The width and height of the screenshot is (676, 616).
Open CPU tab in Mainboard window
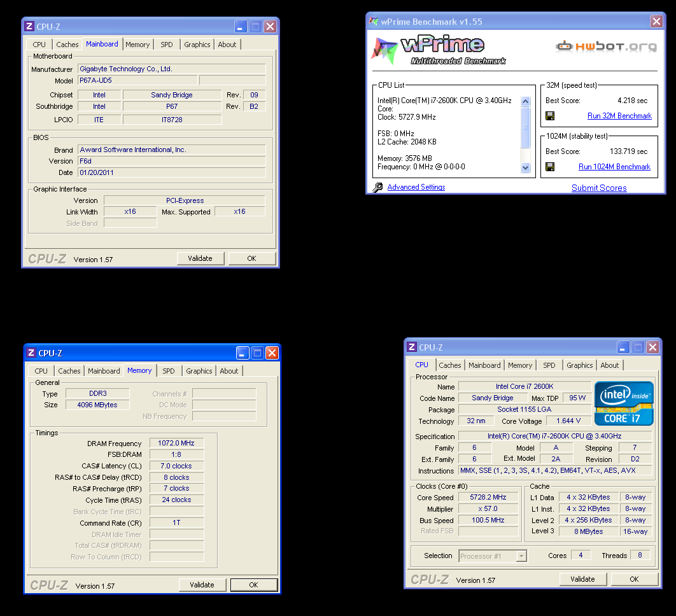point(39,45)
